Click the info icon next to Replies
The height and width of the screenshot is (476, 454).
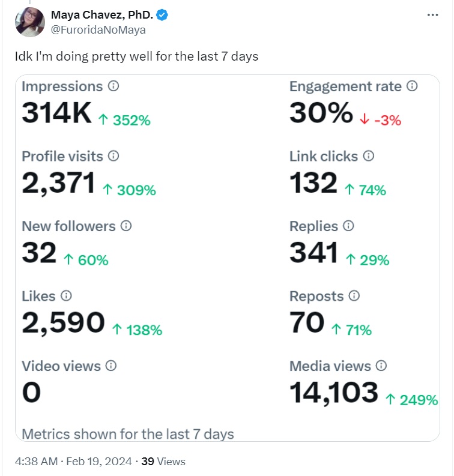point(348,226)
